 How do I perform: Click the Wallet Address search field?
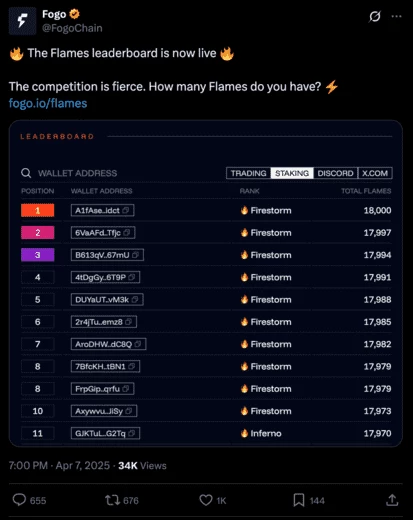[121, 173]
